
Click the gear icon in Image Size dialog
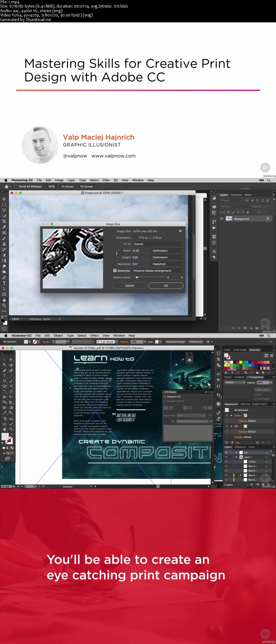[x=181, y=231]
